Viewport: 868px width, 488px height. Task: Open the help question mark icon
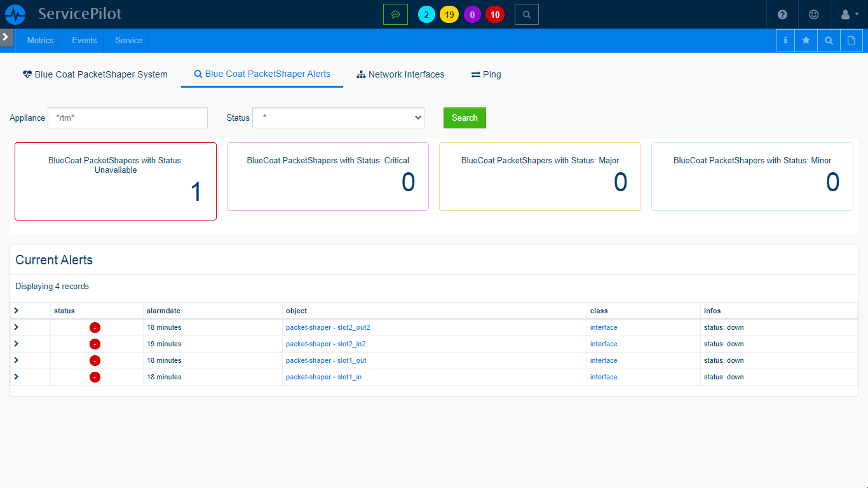click(782, 15)
